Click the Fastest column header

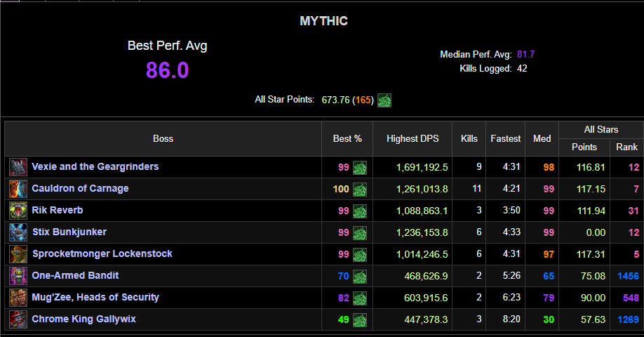[x=506, y=138]
